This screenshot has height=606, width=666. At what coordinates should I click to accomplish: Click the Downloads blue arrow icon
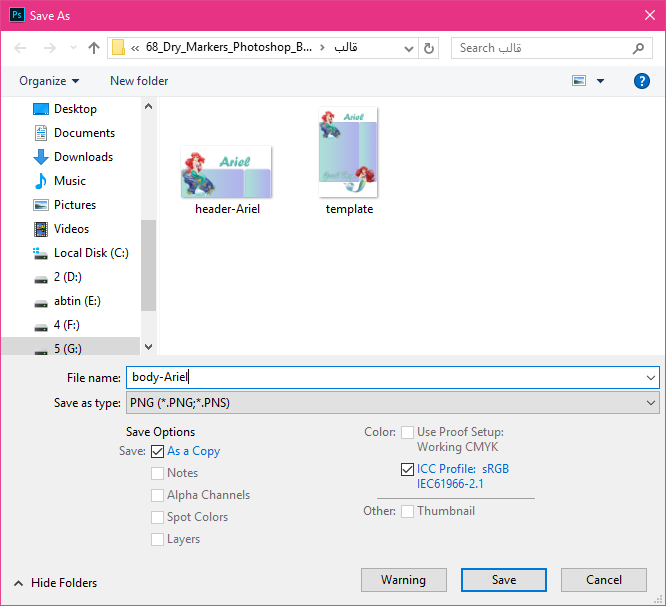(x=41, y=157)
